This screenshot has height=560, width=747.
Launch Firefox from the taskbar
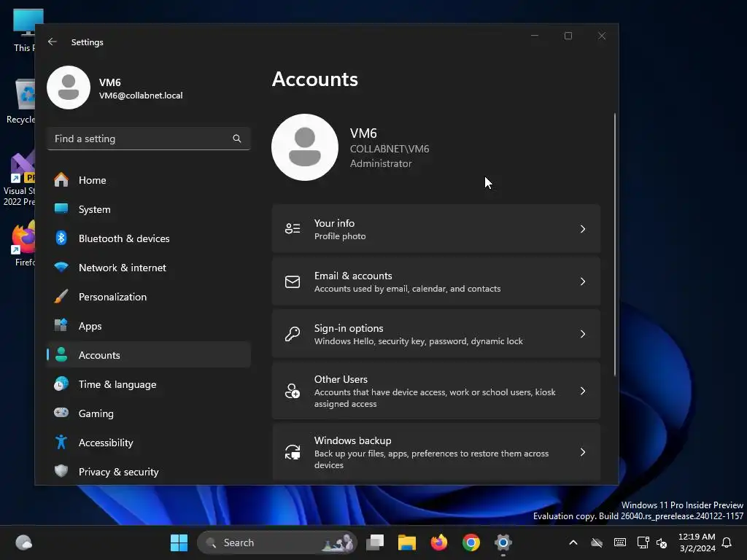point(438,542)
